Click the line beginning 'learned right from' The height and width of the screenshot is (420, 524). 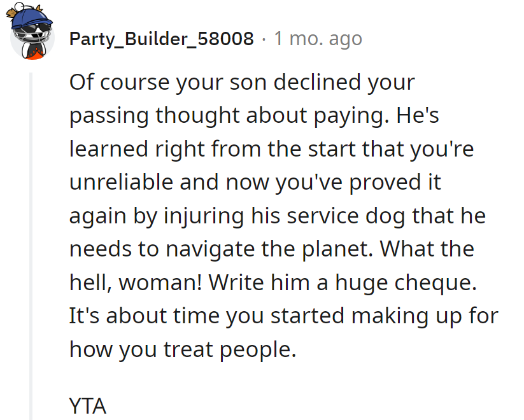pos(271,149)
